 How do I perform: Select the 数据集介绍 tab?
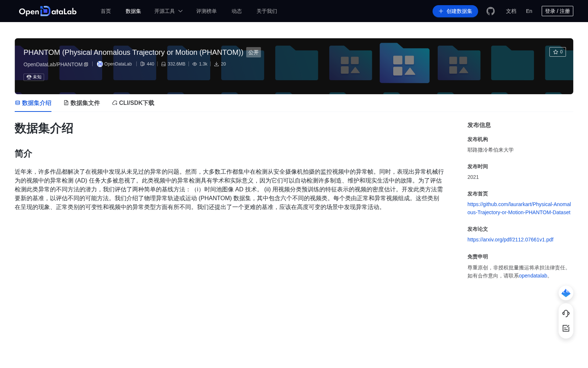tap(33, 103)
